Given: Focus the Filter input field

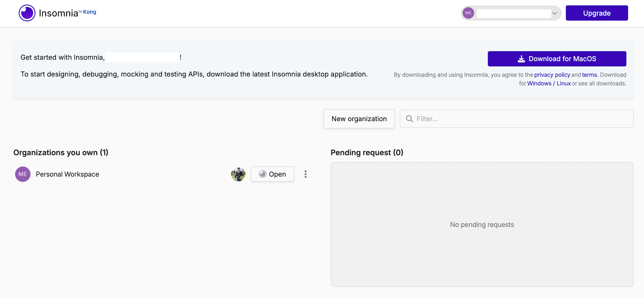Looking at the screenshot, I should 522,119.
